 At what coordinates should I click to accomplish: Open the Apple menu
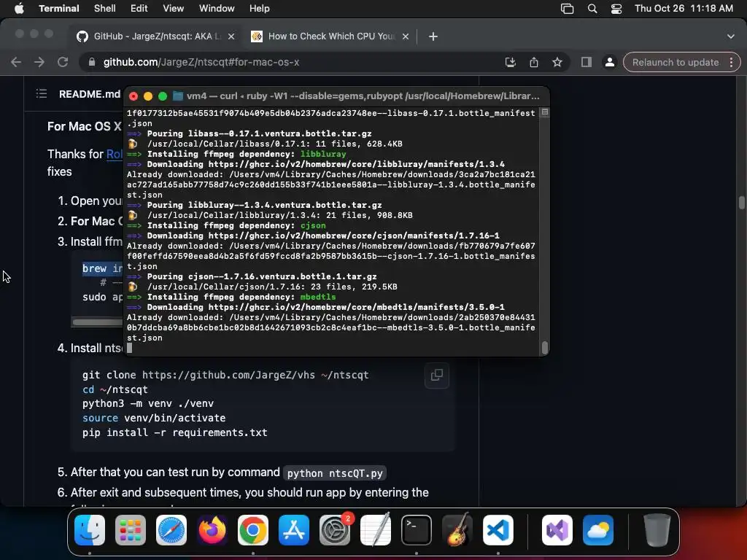click(x=19, y=9)
